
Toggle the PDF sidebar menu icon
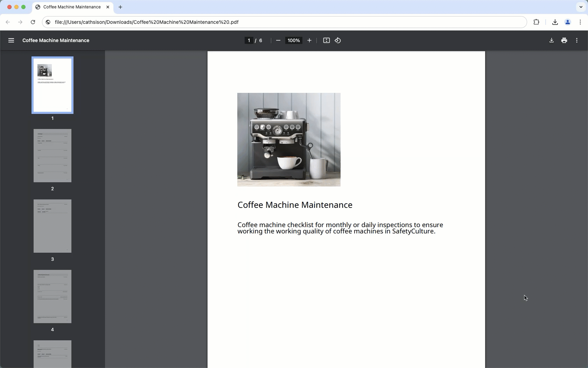pos(11,40)
